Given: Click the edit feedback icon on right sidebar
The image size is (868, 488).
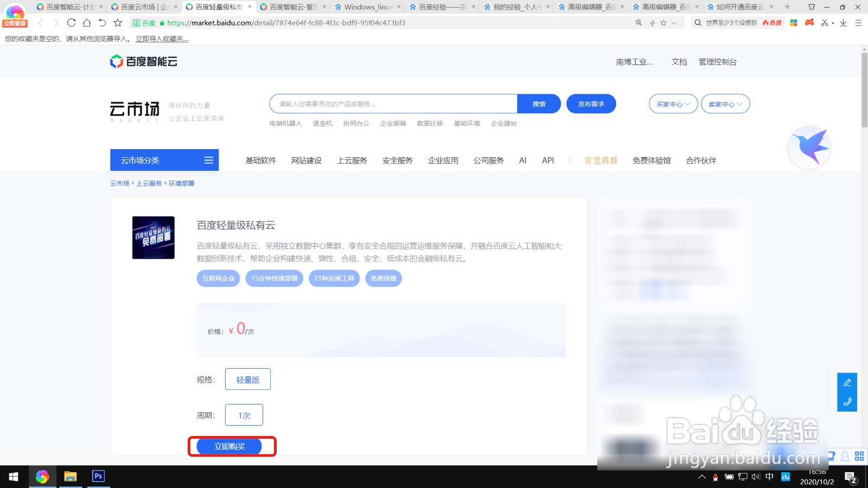Looking at the screenshot, I should point(847,383).
